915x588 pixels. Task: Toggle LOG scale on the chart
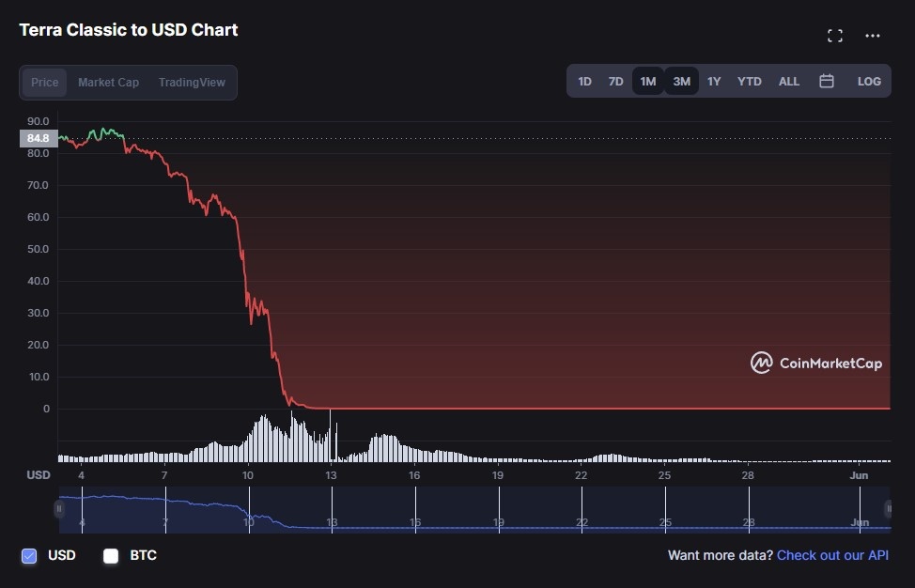[869, 82]
